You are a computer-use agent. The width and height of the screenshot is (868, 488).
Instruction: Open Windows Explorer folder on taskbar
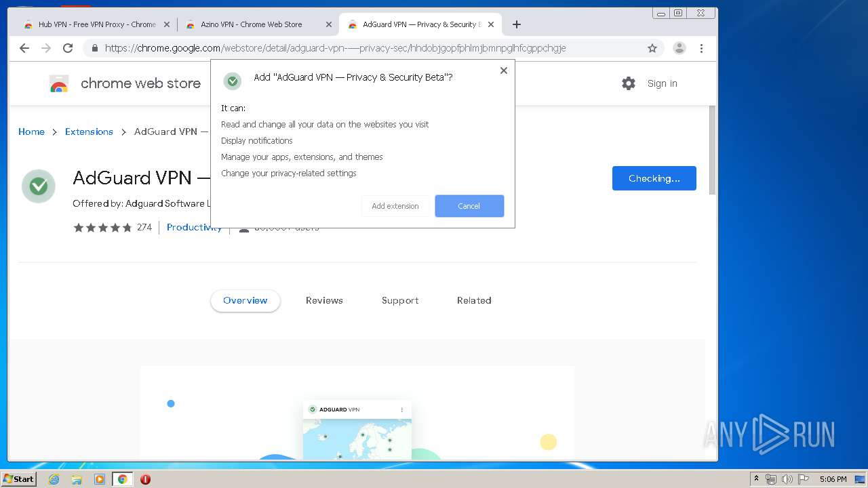[x=77, y=479]
